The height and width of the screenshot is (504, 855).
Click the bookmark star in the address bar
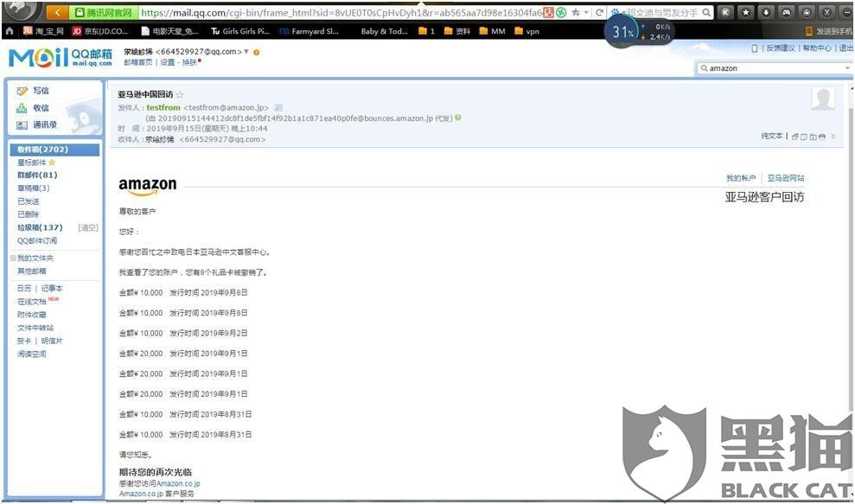tap(575, 12)
